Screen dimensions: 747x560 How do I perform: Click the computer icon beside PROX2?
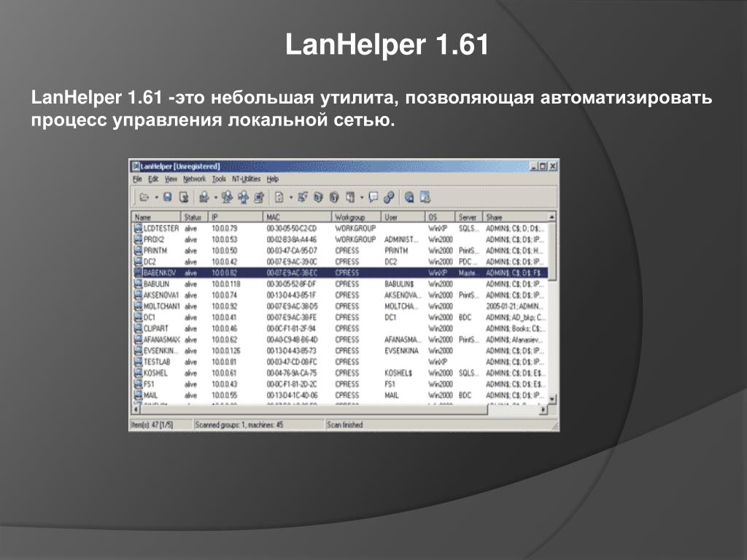138,239
